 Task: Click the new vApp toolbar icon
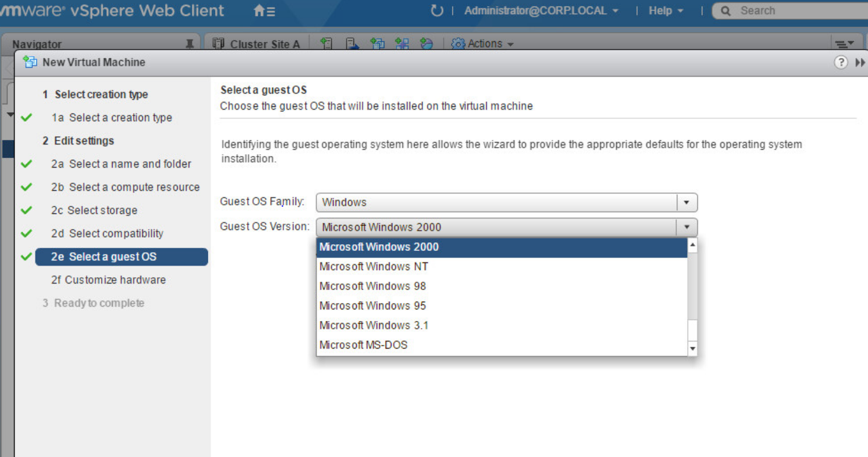click(x=402, y=44)
